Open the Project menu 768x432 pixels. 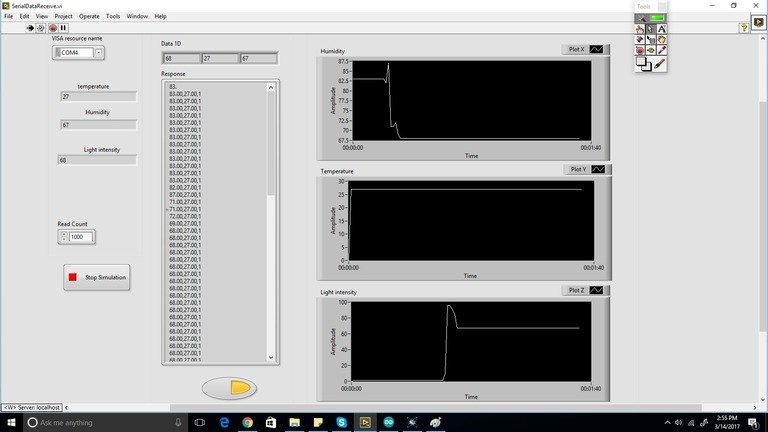point(63,16)
